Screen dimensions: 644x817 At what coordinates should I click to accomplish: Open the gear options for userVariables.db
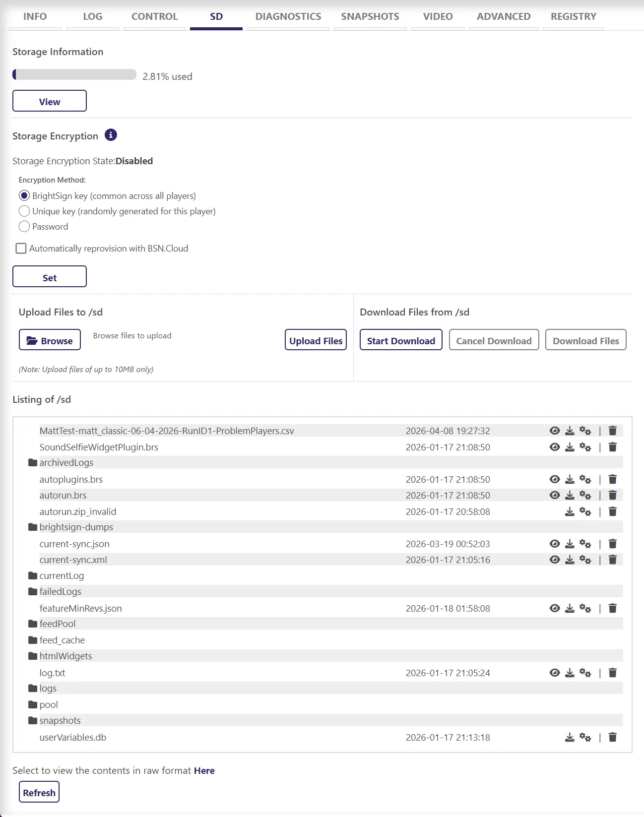tap(585, 737)
